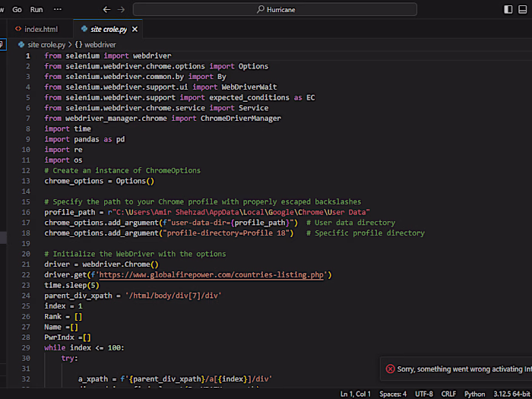Close the site crole.py tab
Viewport: 532px width, 399px height.
[135, 29]
